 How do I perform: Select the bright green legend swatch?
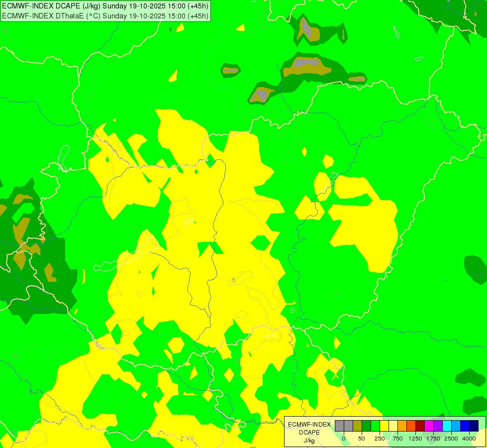pos(376,426)
